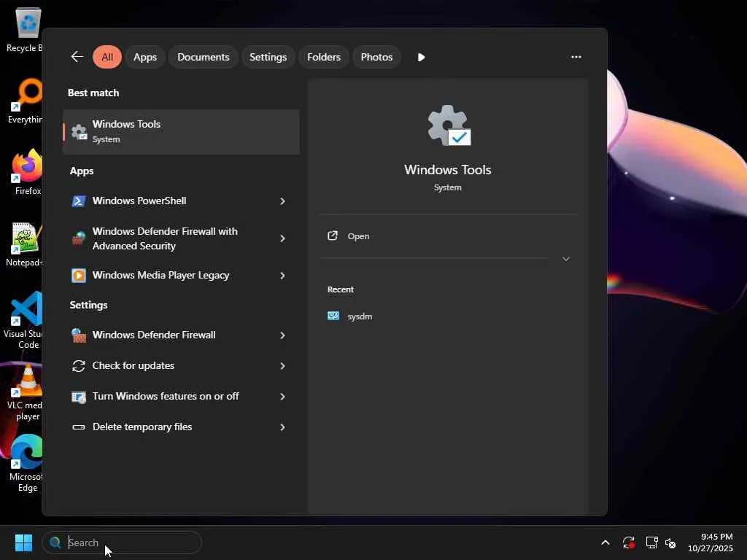
Task: Click the Windows Media Player Legacy icon
Action: point(79,275)
